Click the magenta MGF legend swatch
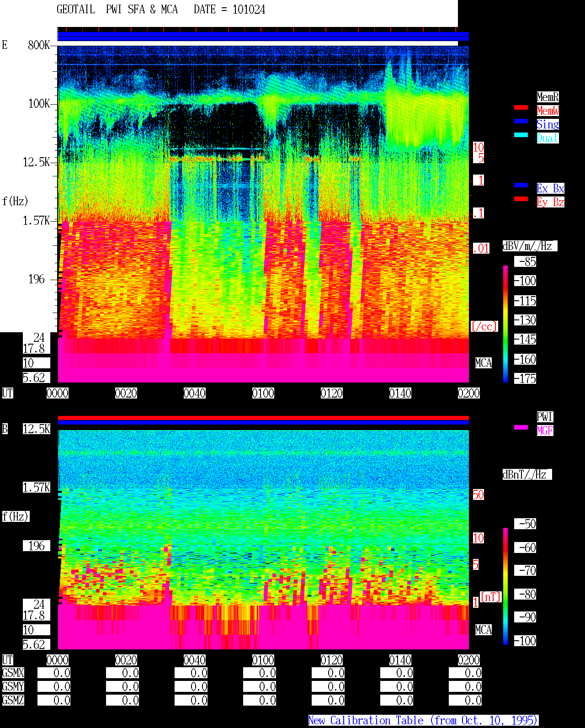 pos(521,427)
